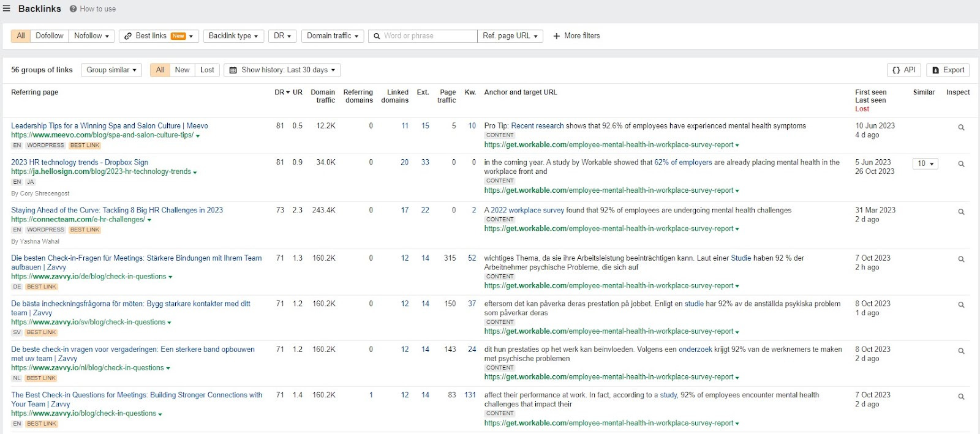Inspect the Zavvy Dutch check-in vragen row
The height and width of the screenshot is (434, 980).
961,351
